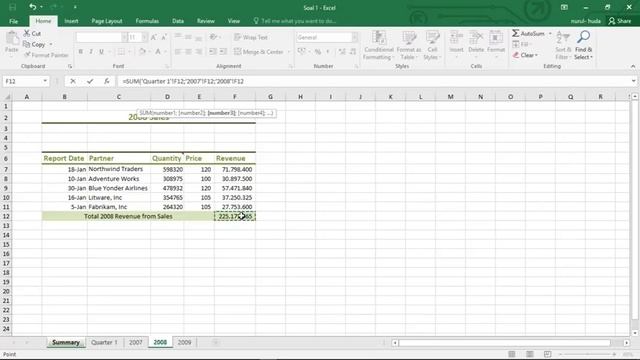Click the Tell me what you want field
Viewport: 640px width, 360px height.
click(x=295, y=21)
